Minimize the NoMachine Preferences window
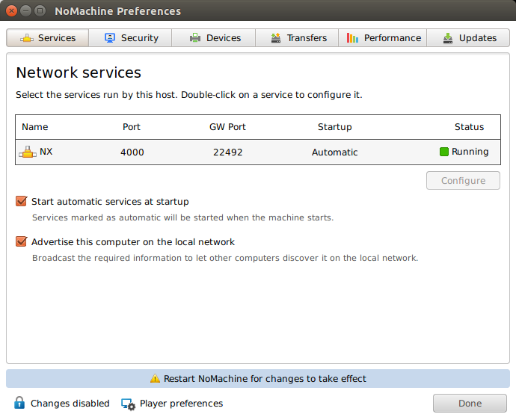The image size is (516, 420). click(25, 11)
